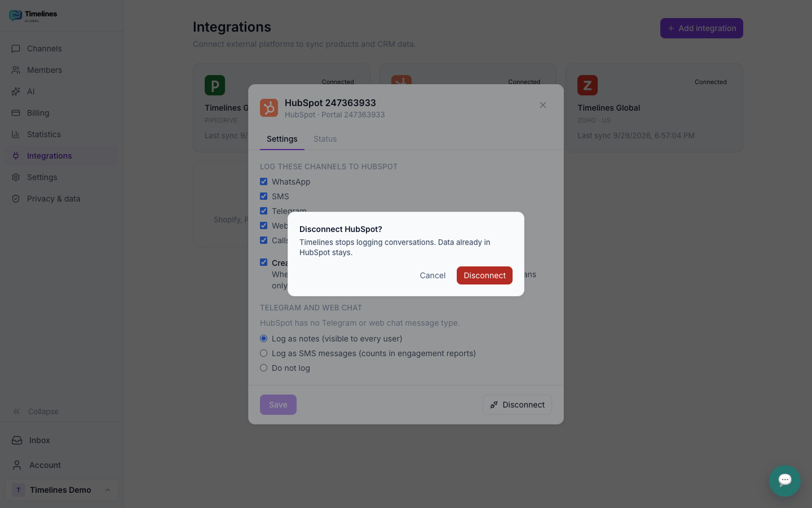
Task: Cancel the Disconnect HubSpot dialog
Action: (433, 275)
